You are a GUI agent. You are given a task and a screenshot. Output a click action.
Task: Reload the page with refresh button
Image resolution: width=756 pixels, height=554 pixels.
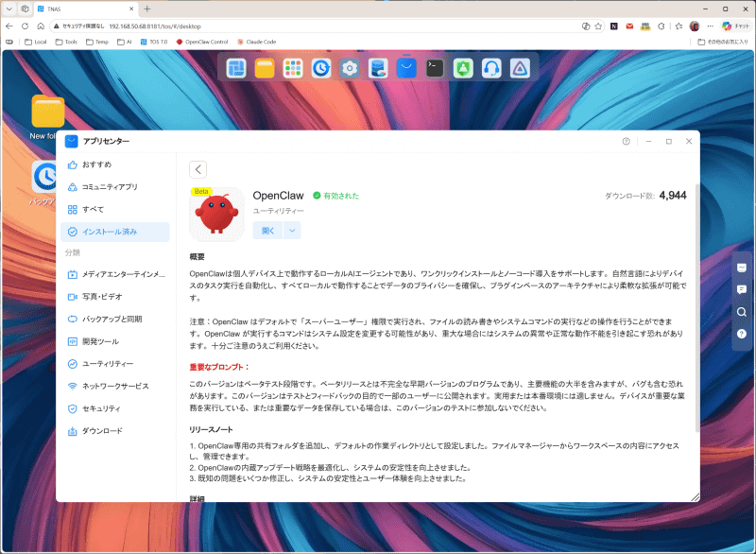coord(26,26)
